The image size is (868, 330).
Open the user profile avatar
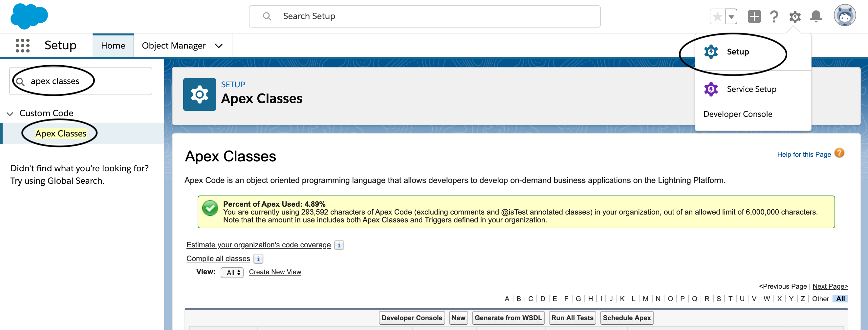point(844,15)
